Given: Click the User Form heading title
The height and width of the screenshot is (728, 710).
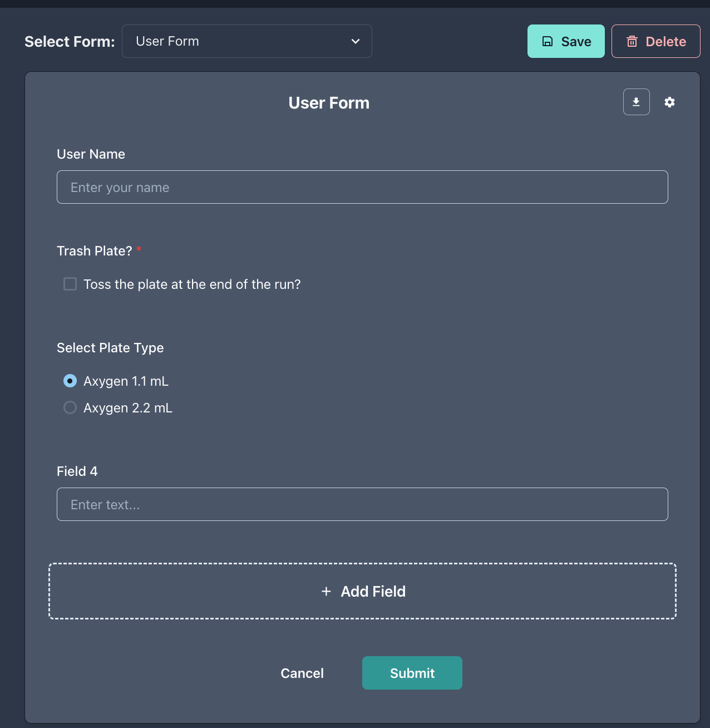Looking at the screenshot, I should pyautogui.click(x=329, y=103).
